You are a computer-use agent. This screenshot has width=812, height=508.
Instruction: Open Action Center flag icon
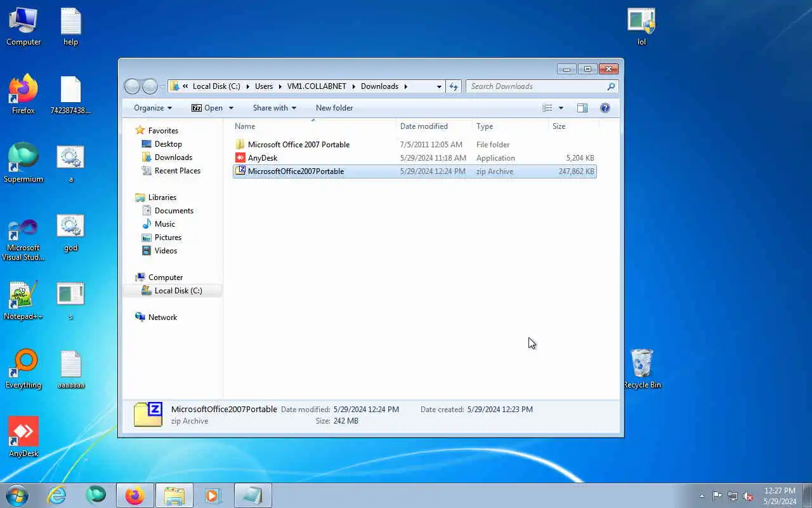[717, 496]
